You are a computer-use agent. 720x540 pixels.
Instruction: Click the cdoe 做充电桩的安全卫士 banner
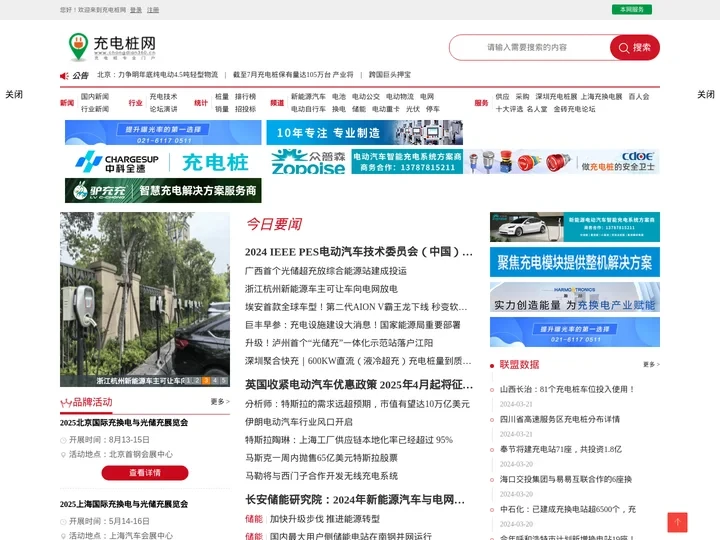(562, 162)
